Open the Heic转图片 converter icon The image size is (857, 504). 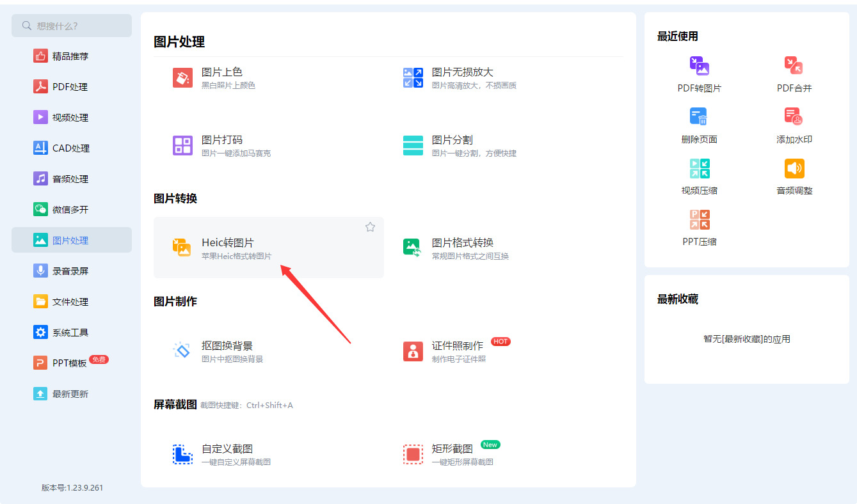click(182, 248)
